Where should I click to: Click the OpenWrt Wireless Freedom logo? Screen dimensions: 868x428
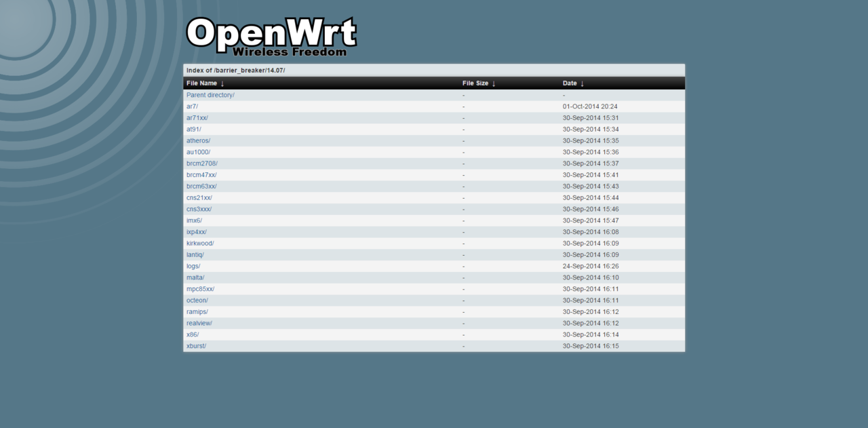point(271,37)
